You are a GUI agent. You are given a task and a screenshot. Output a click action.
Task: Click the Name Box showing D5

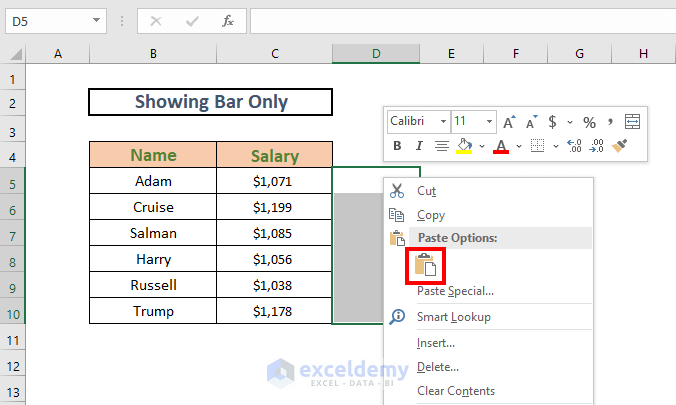pos(56,21)
